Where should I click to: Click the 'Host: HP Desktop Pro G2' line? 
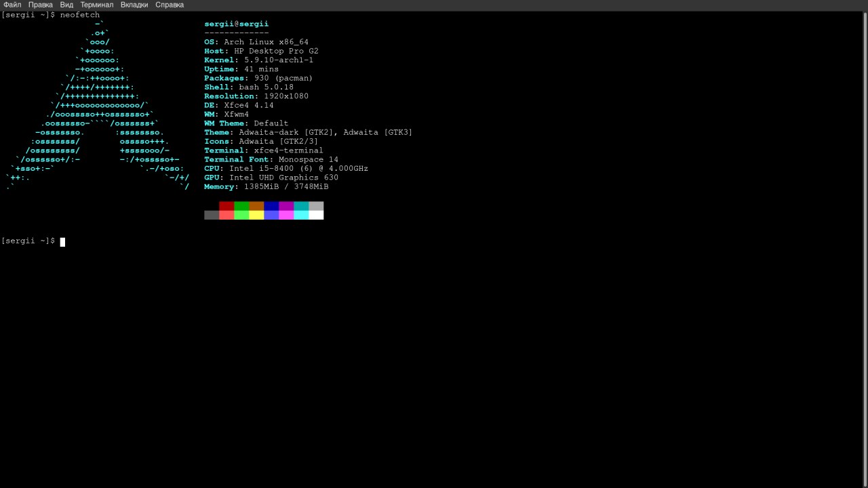261,51
